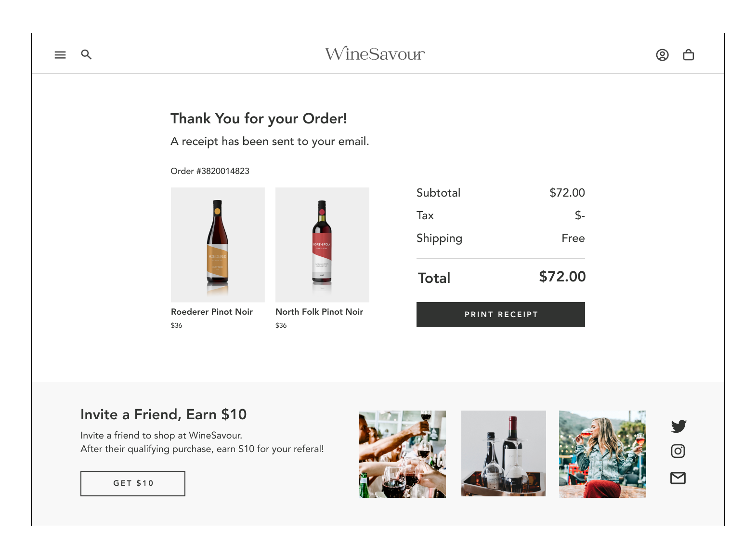Open the hamburger navigation menu
Viewport: 756px width, 559px height.
click(60, 55)
